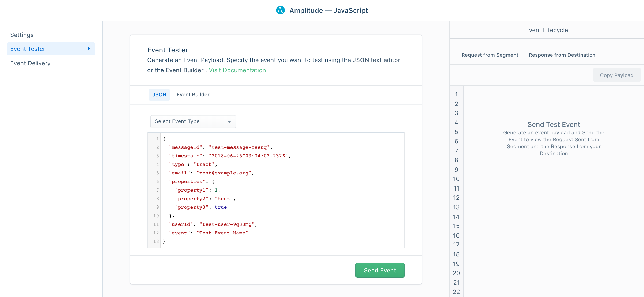
Task: Click the Event Tester arrow icon
Action: 89,49
